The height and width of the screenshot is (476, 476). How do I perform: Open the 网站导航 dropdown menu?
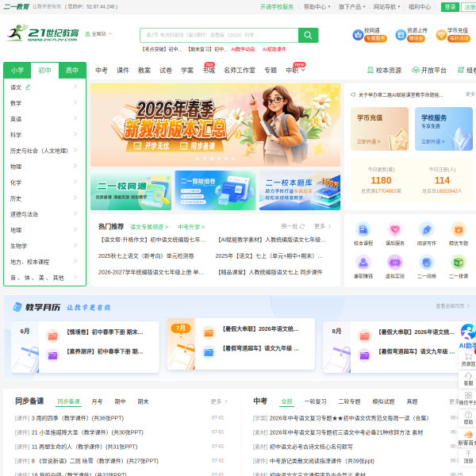(387, 6)
